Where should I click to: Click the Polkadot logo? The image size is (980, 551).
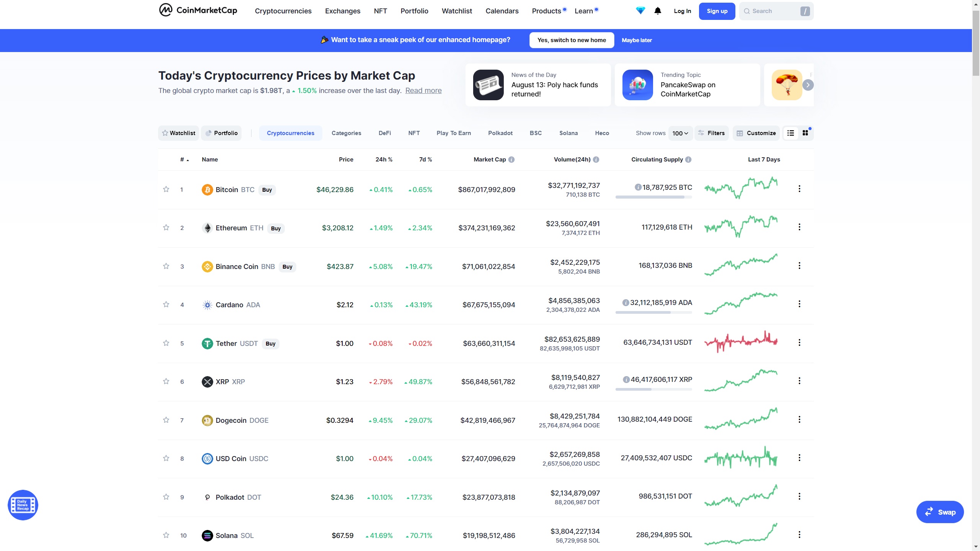click(x=207, y=497)
